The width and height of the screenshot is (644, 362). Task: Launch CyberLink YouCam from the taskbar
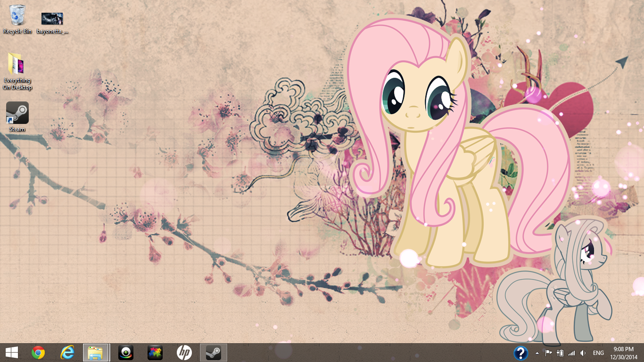point(126,352)
